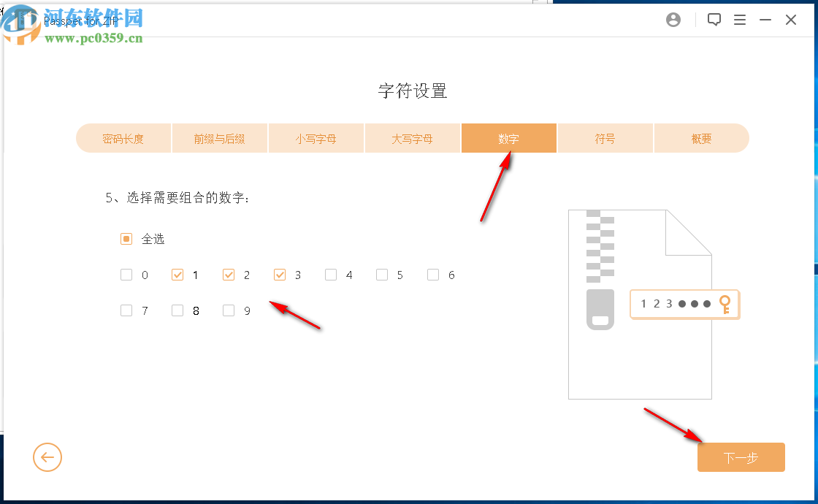Open the 概要 tab
Image resolution: width=818 pixels, height=504 pixels.
(x=701, y=137)
